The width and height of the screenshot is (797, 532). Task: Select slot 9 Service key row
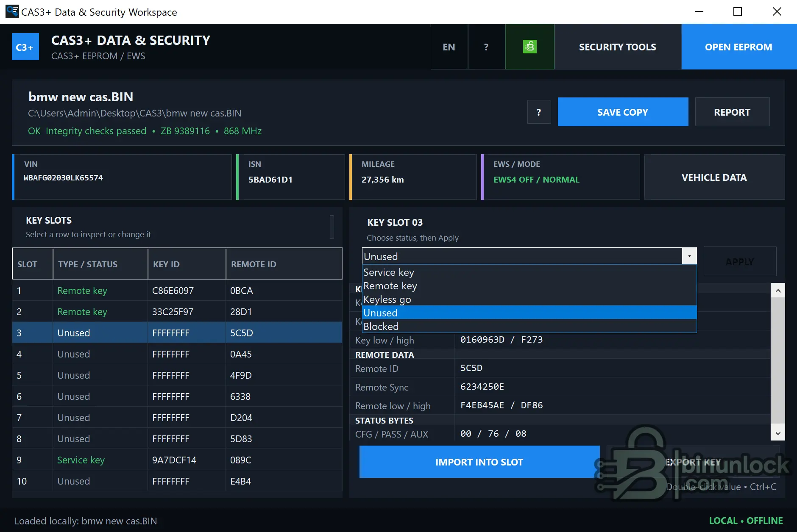(177, 460)
